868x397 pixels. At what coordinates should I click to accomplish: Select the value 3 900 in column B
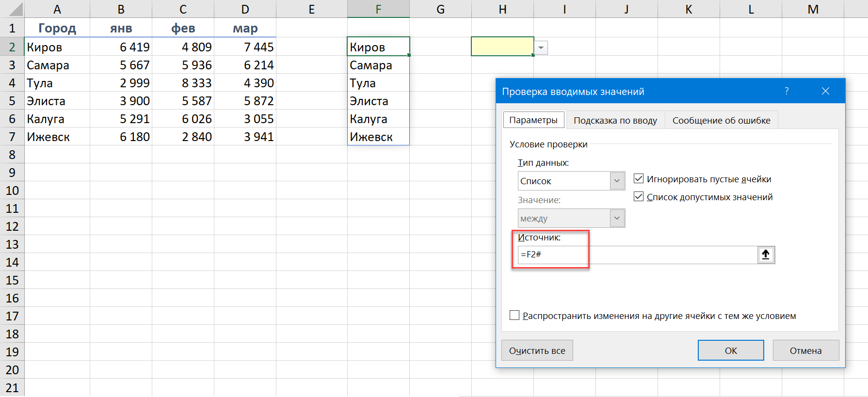click(x=121, y=101)
